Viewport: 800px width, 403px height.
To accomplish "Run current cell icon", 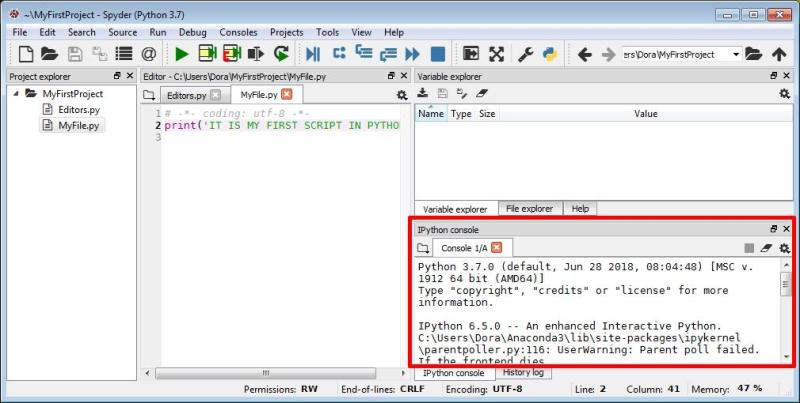I will (207, 54).
